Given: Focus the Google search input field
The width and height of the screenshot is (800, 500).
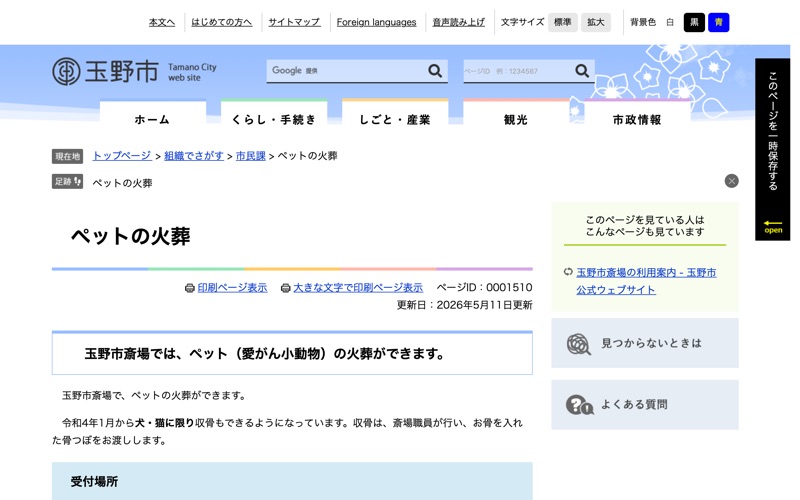Looking at the screenshot, I should 347,71.
